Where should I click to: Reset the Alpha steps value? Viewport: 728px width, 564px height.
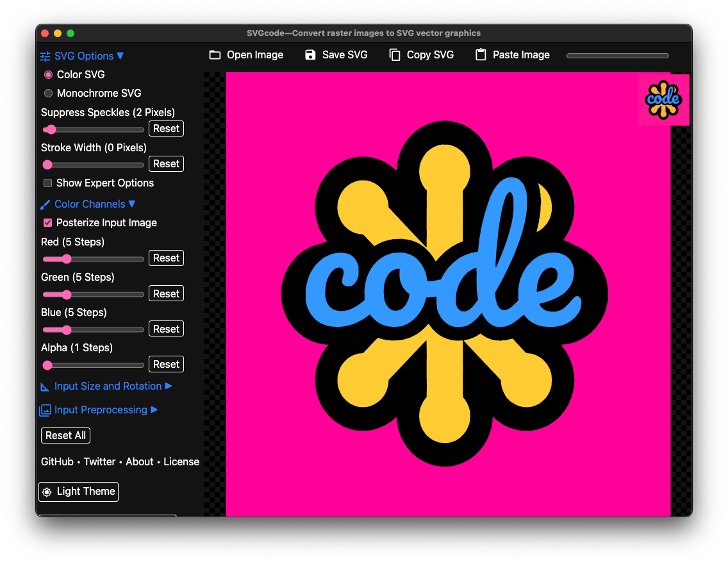pyautogui.click(x=166, y=365)
